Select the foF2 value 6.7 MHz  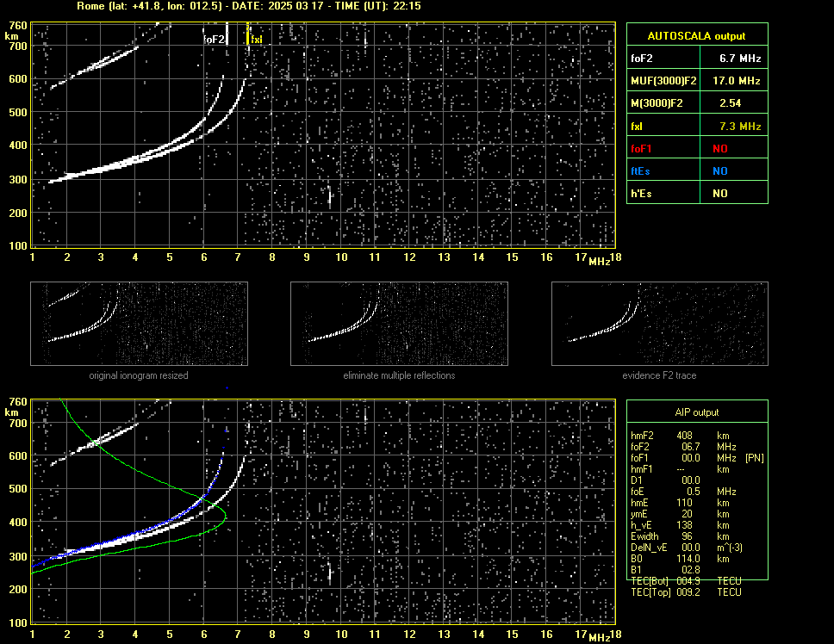tap(740, 59)
